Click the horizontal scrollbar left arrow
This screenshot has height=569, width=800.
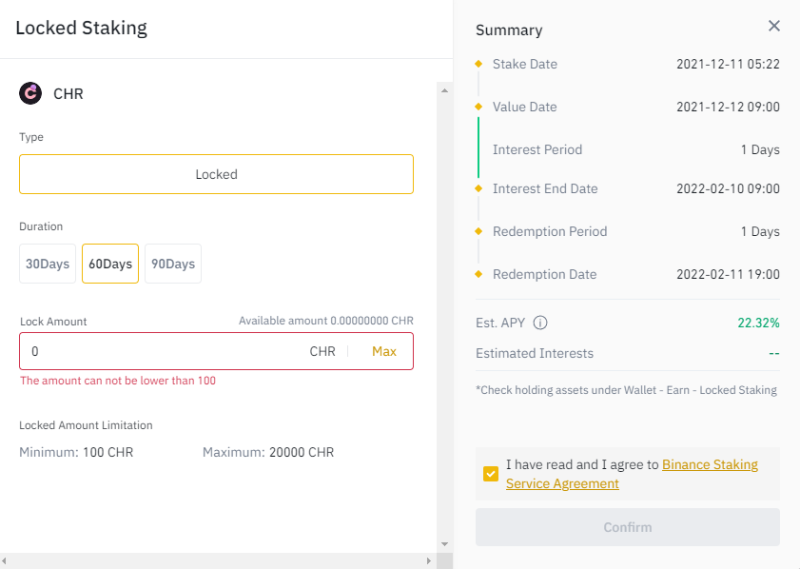(4, 561)
